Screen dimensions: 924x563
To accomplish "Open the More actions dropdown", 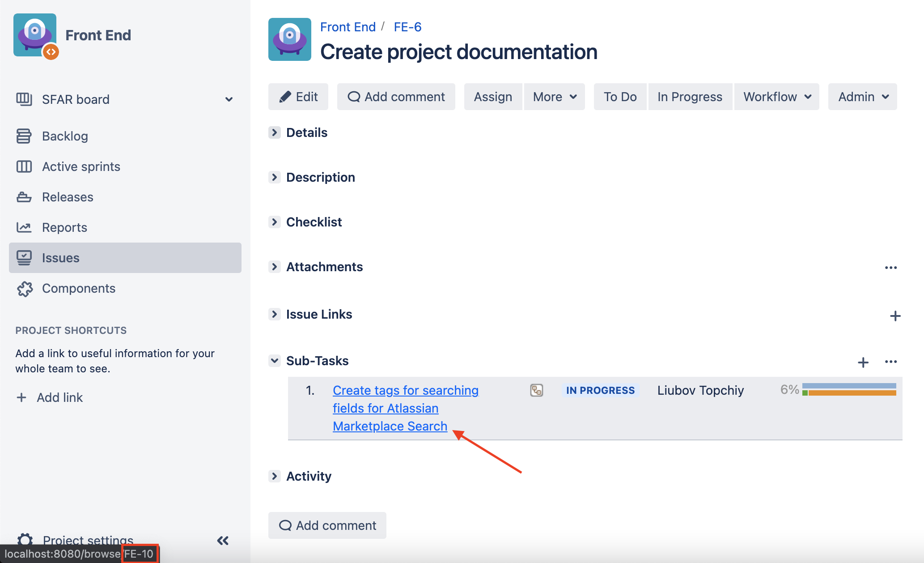I will (554, 97).
